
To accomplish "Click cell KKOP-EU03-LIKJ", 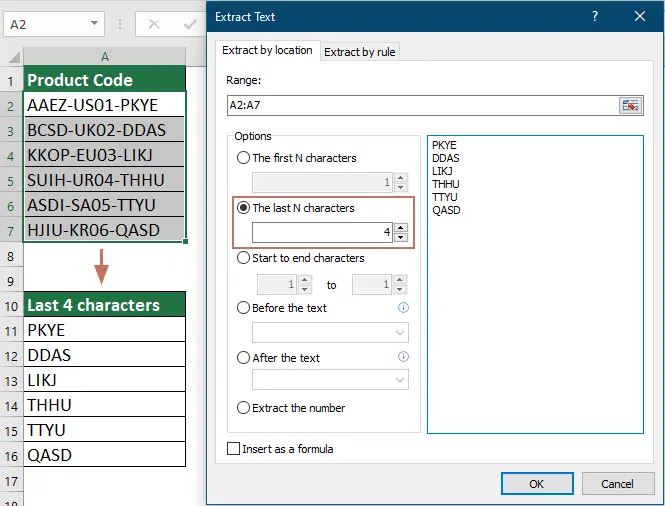I will 105,155.
